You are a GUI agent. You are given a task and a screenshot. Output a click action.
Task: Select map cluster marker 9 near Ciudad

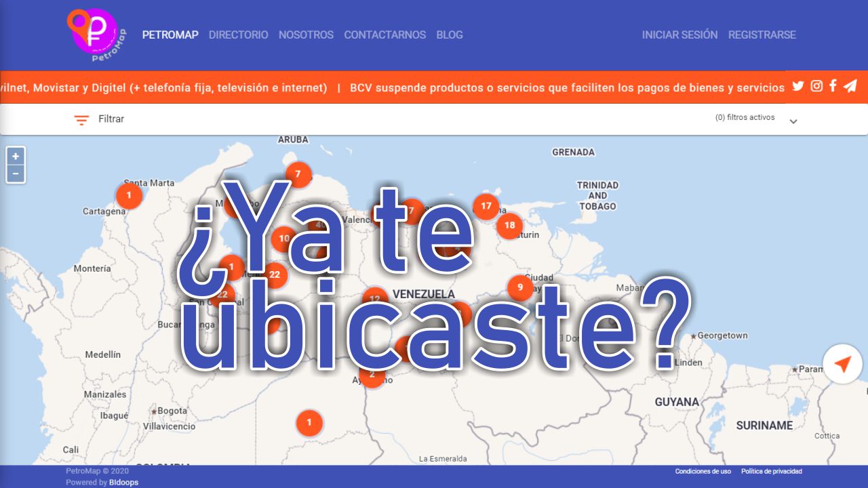(520, 287)
